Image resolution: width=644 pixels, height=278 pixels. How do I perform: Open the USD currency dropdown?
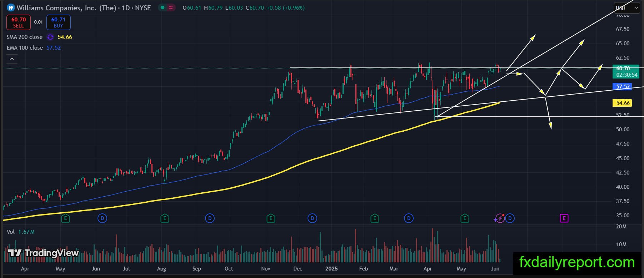click(x=627, y=8)
